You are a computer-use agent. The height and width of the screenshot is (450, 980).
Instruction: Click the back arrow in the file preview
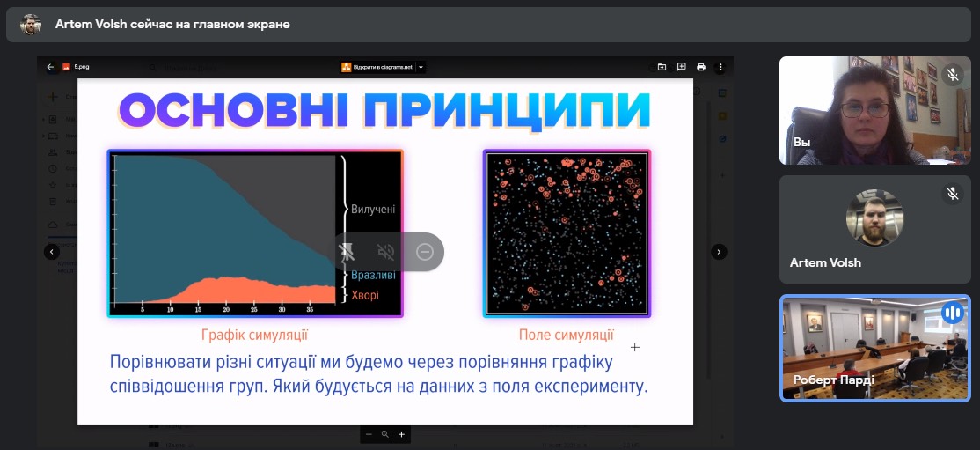[51, 67]
